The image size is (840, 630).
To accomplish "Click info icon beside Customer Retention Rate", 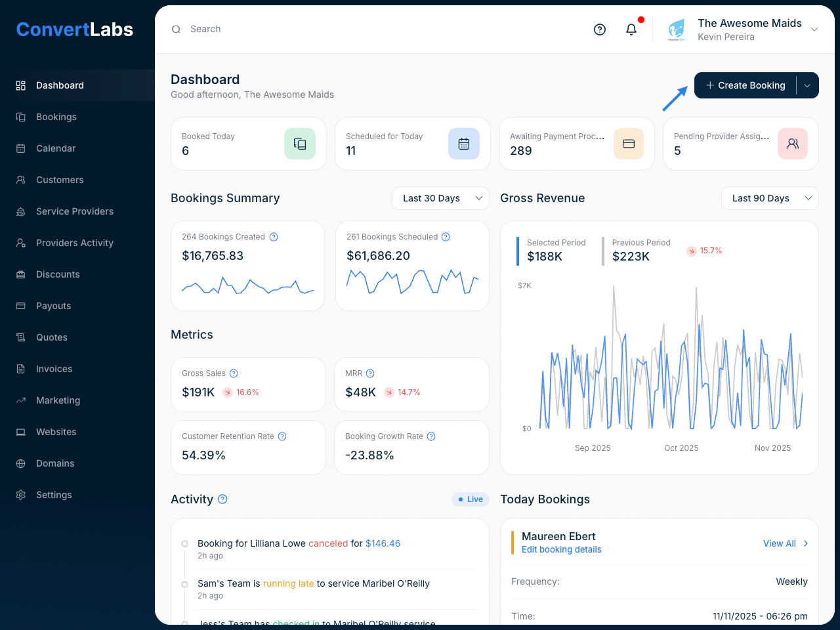I will click(x=282, y=436).
